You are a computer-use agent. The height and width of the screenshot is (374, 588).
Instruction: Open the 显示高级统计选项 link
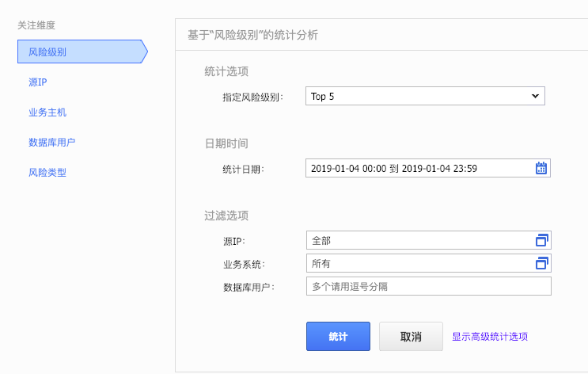[490, 336]
